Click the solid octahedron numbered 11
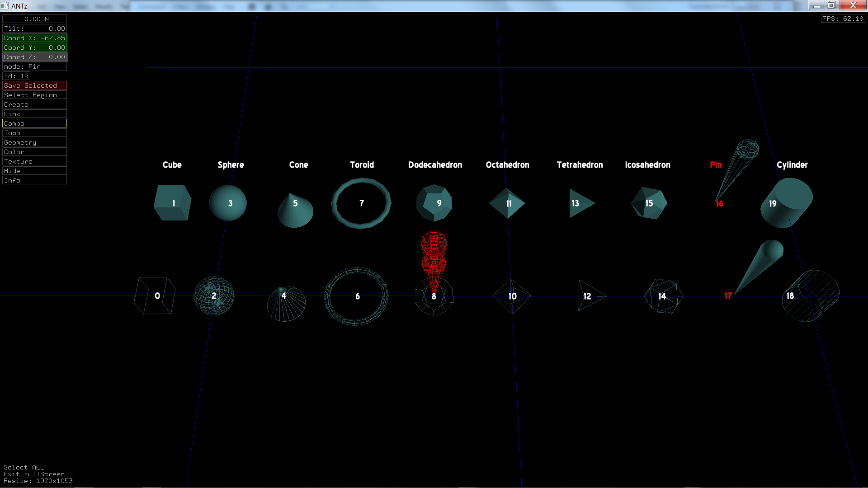Screen dimensions: 868x488 (507, 203)
